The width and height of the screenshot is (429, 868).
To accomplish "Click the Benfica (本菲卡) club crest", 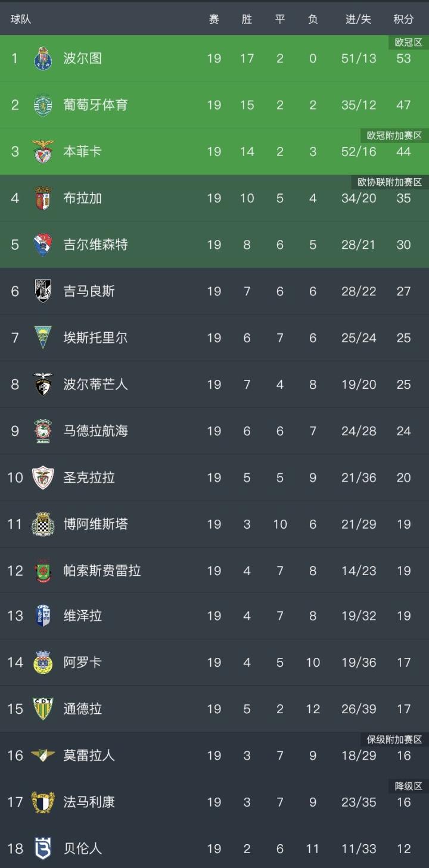I will [x=43, y=151].
